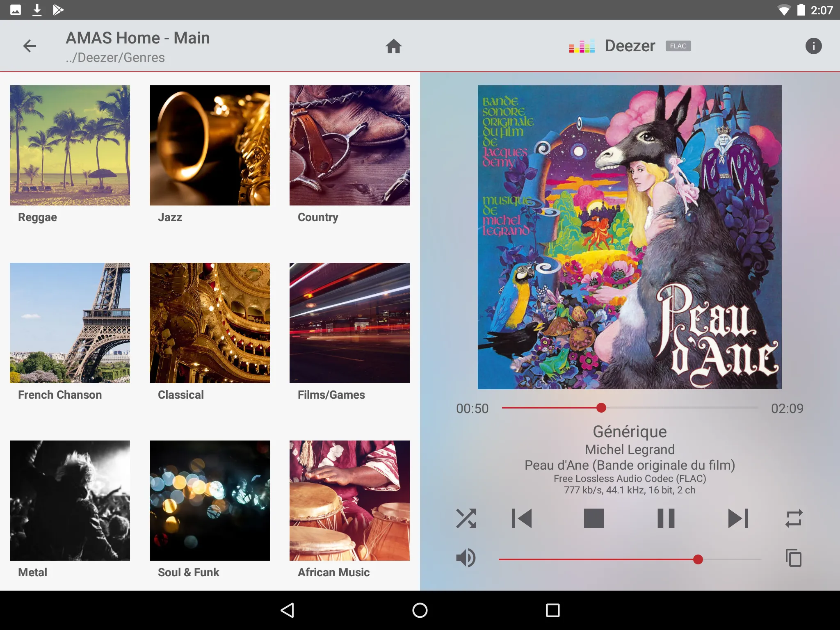This screenshot has width=840, height=630.
Task: Click the pause playback icon
Action: 666,518
